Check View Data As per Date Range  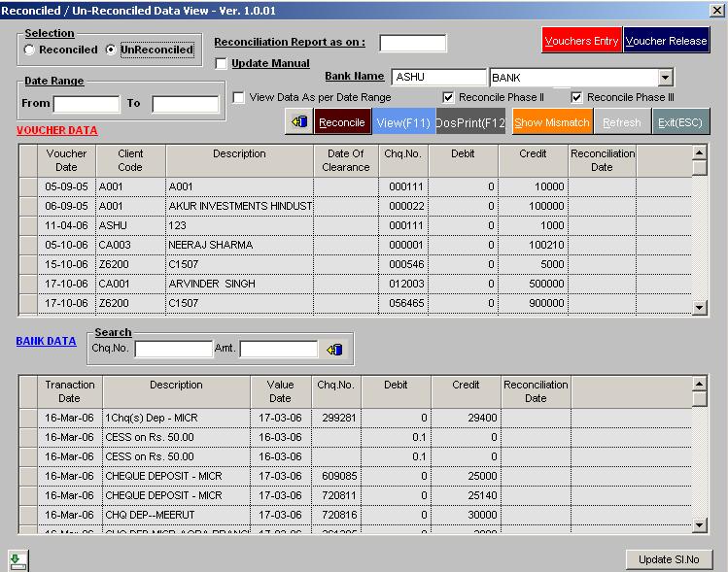click(x=239, y=97)
